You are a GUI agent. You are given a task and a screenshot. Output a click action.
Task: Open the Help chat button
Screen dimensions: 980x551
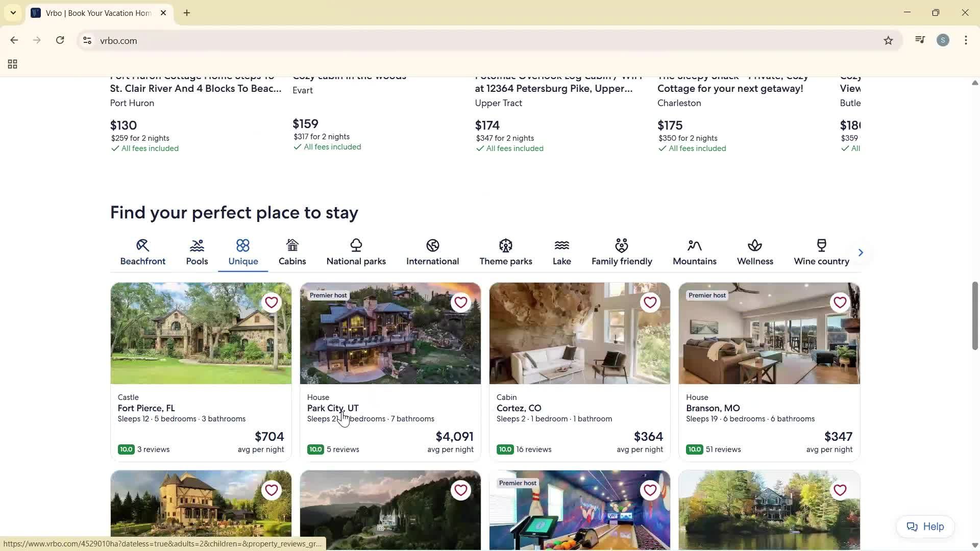pos(925,527)
